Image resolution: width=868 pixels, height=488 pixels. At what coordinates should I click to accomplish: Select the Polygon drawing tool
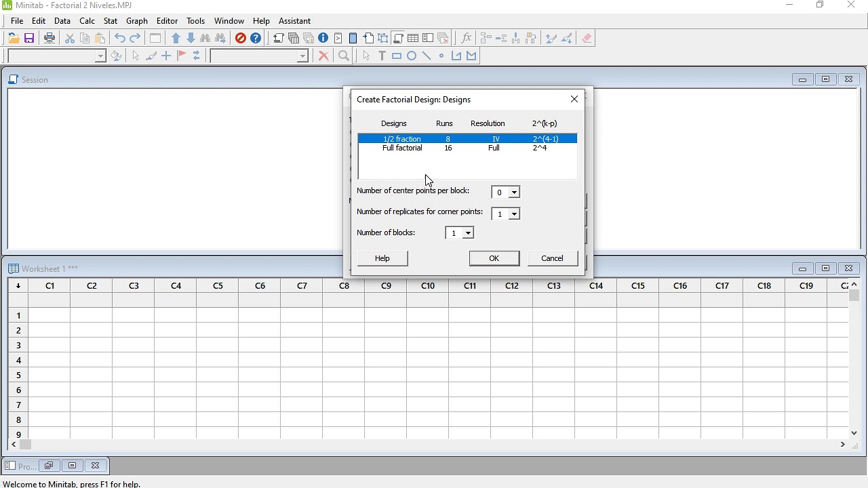[x=472, y=56]
